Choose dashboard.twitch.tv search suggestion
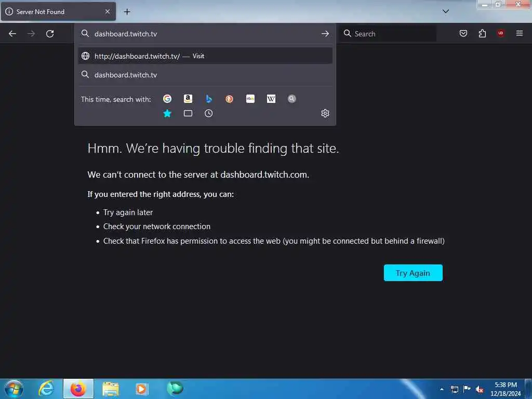 (x=205, y=75)
